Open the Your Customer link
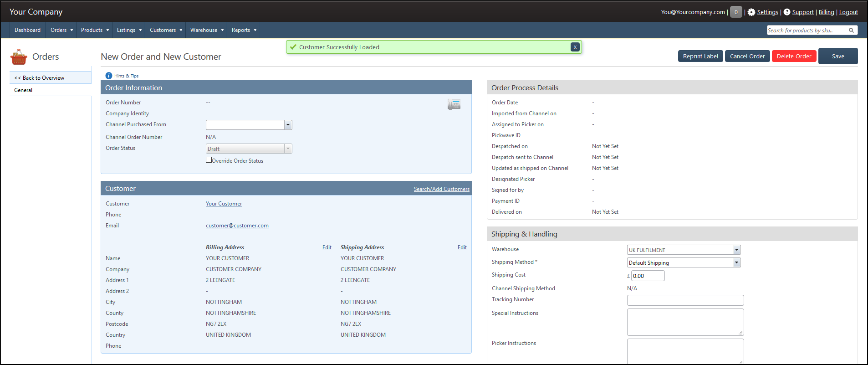This screenshot has height=365, width=868. pos(224,204)
